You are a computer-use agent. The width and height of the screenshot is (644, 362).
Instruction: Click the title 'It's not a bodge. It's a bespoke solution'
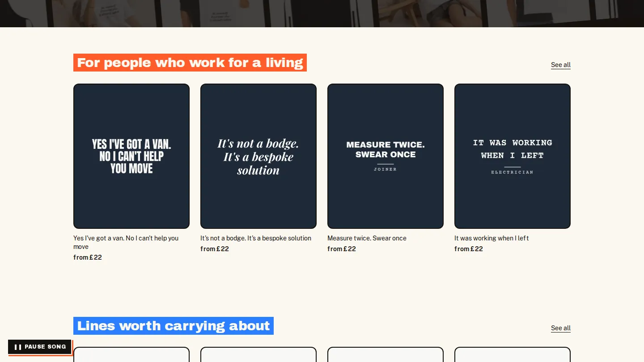coord(256,238)
